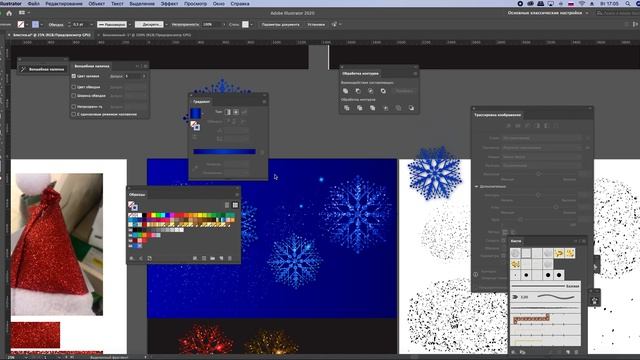
Task: Click opacity 100% field in control bar
Action: click(x=212, y=24)
